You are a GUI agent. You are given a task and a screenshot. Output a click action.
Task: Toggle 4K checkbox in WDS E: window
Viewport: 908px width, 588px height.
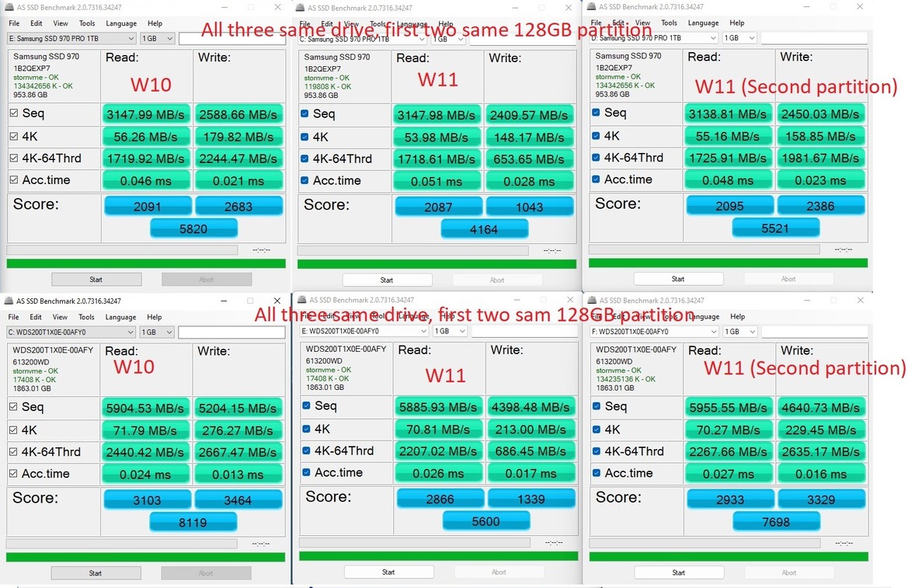306,429
